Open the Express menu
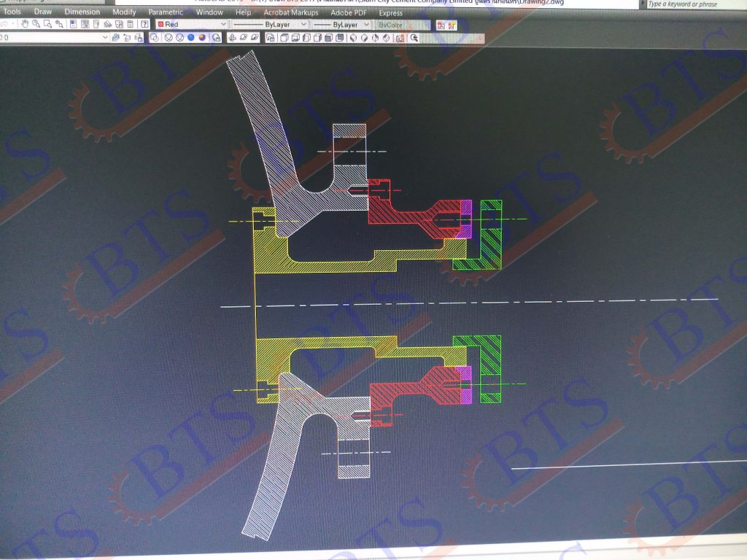The width and height of the screenshot is (747, 560). pos(391,13)
